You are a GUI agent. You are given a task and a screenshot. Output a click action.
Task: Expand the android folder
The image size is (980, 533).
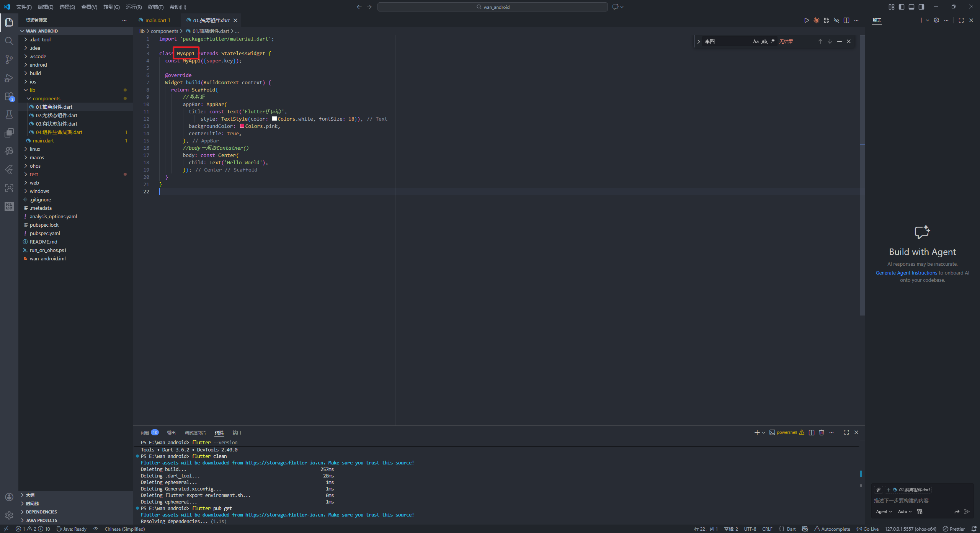point(38,65)
